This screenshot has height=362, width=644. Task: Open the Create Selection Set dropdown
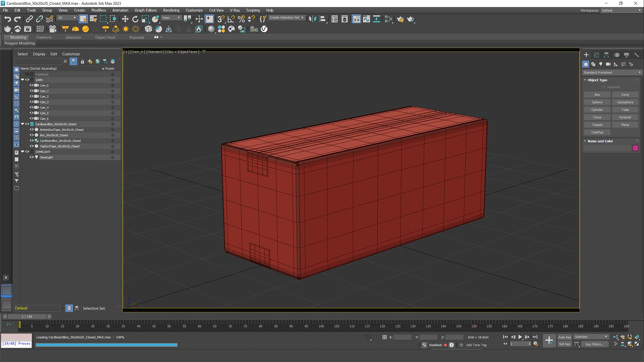[x=287, y=17]
